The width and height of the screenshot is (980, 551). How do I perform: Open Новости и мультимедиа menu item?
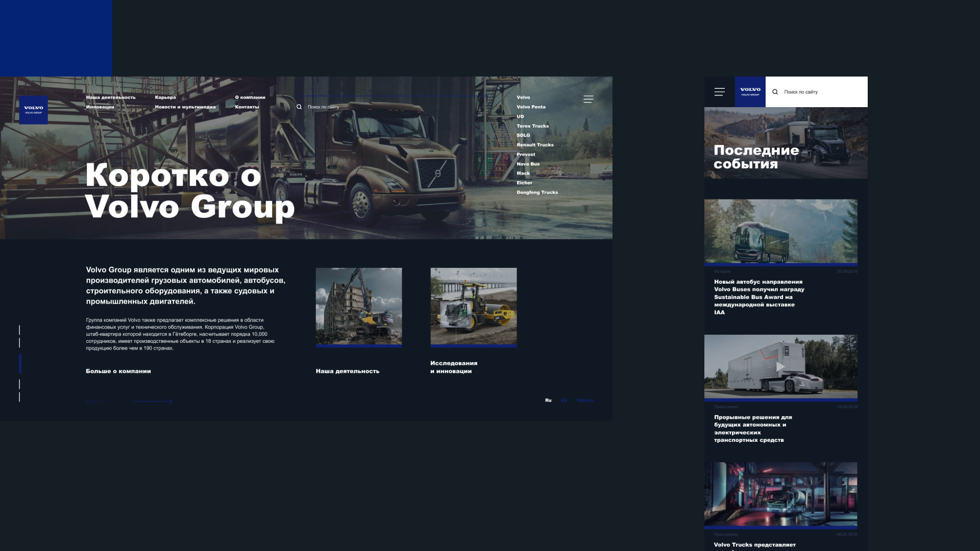click(x=185, y=107)
